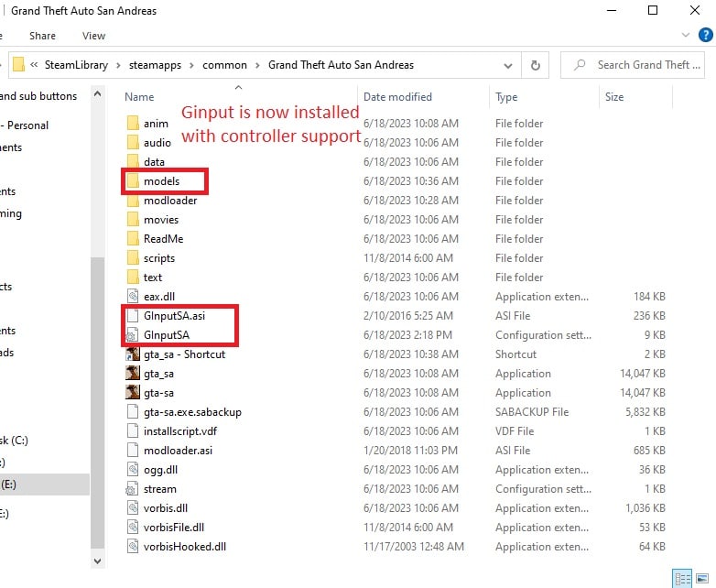Maximize the Explorer window
716x588 pixels.
coord(653,10)
